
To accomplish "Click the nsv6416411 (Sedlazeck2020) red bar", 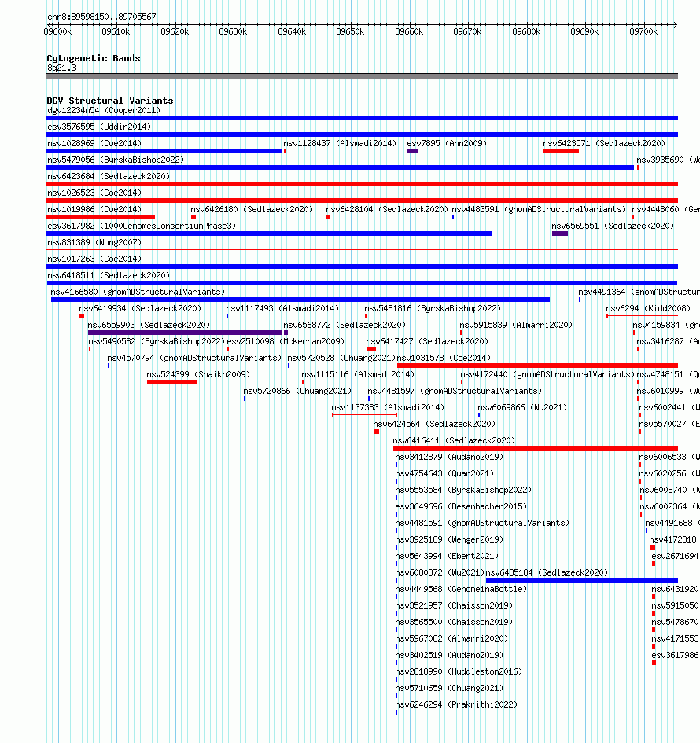I will pos(536,448).
